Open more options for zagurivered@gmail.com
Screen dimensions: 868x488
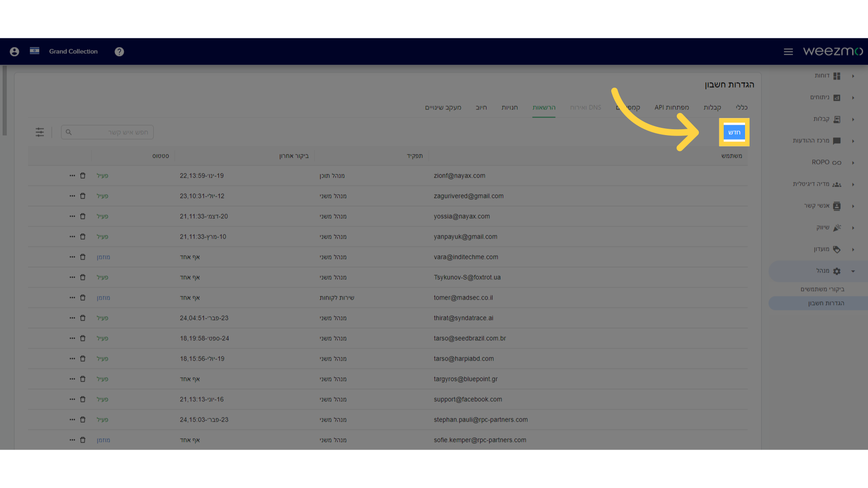coord(72,196)
